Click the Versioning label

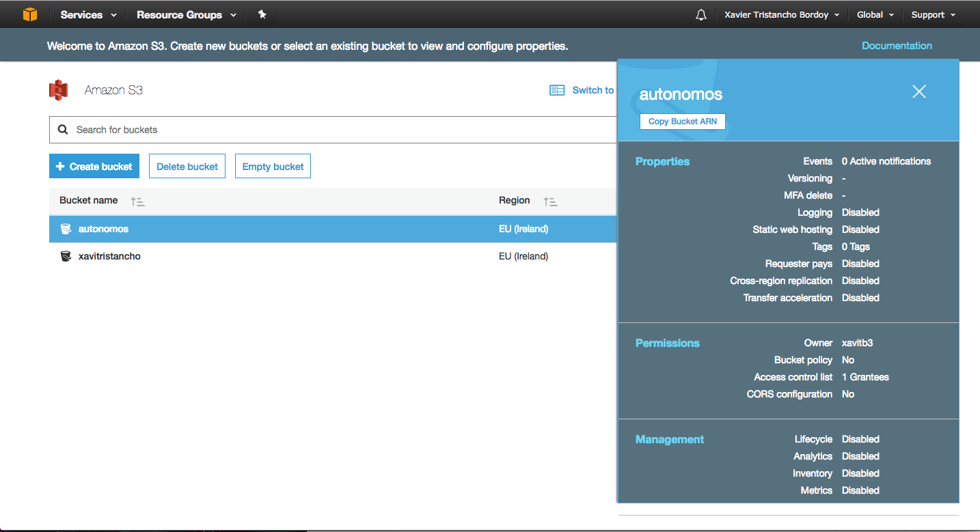coord(810,178)
